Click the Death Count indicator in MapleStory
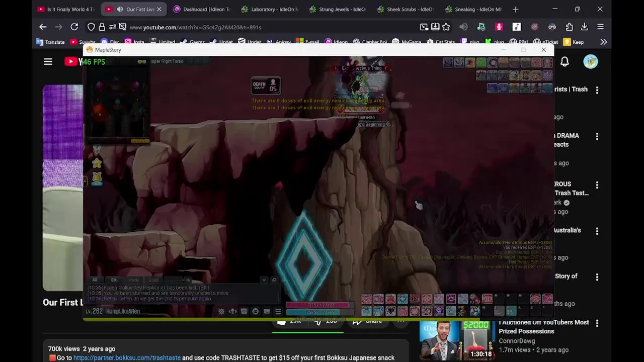Screen dimensions: 644x362 [x=266, y=86]
